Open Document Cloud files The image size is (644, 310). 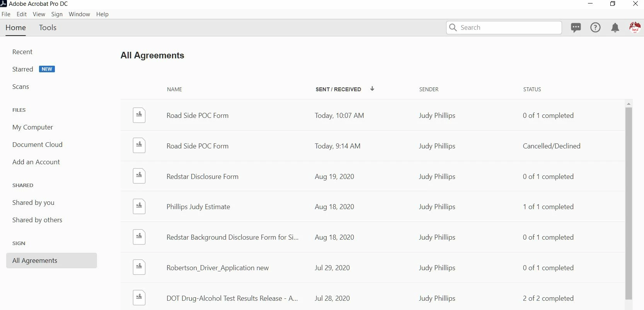(x=37, y=145)
